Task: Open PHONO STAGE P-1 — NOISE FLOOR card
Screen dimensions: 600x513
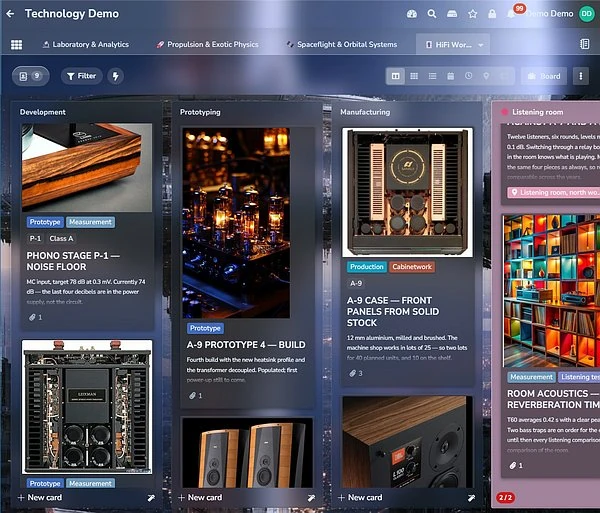Action: coord(73,261)
